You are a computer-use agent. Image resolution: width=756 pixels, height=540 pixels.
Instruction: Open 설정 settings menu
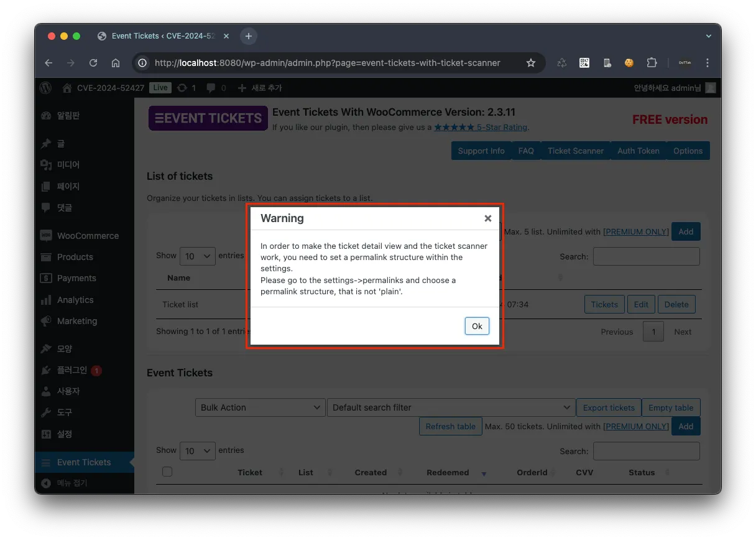click(x=85, y=434)
